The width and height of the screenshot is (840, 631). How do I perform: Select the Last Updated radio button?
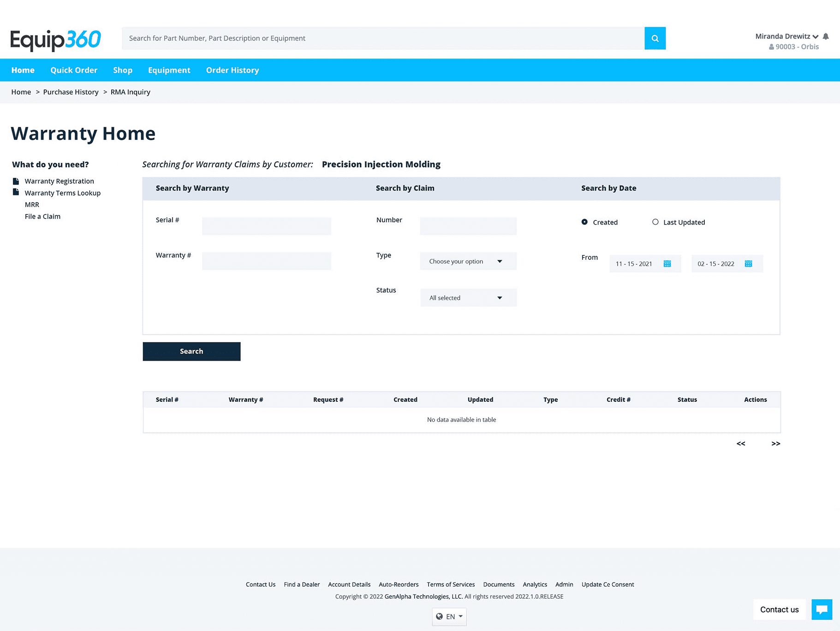655,222
